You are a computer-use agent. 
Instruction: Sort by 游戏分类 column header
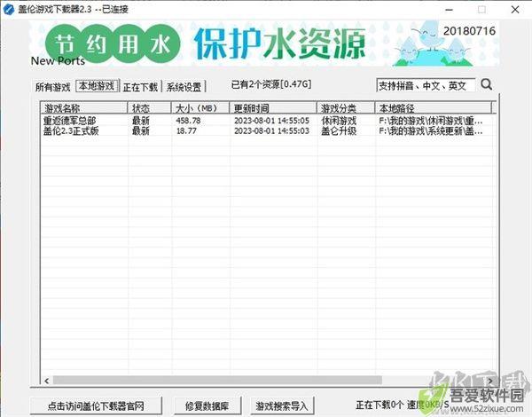(x=346, y=108)
